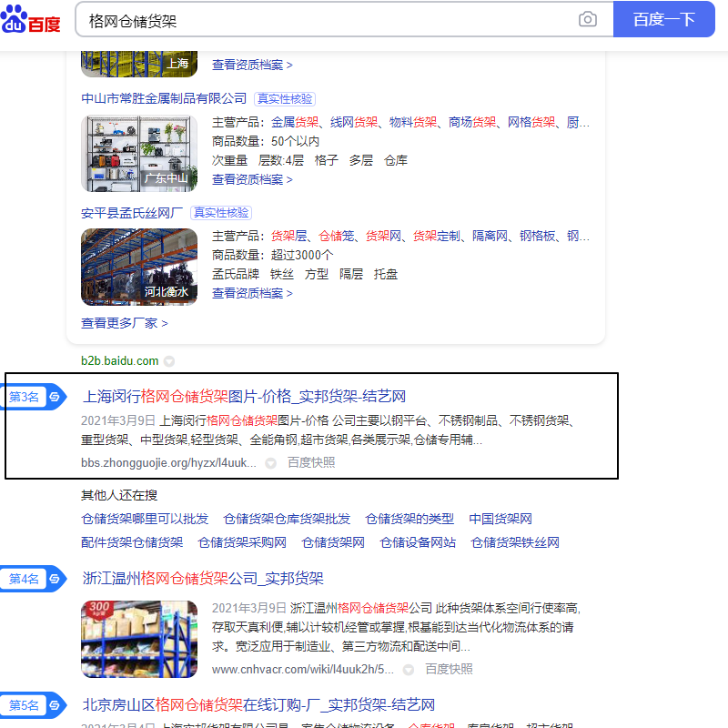Click 网格货架 product keyword
The image size is (728, 728).
point(531,122)
